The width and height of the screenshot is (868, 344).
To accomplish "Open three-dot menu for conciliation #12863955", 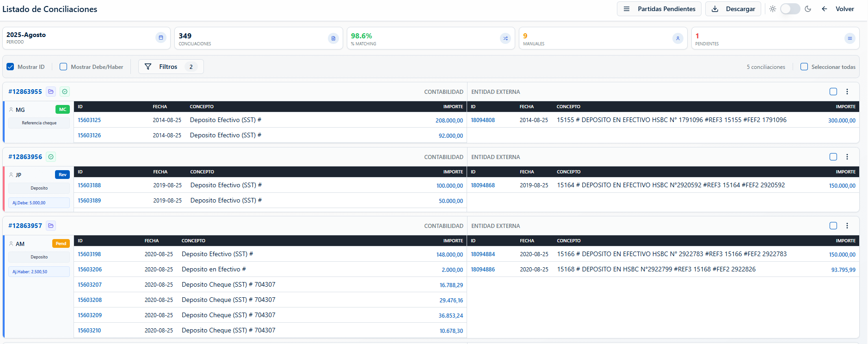I will point(847,92).
